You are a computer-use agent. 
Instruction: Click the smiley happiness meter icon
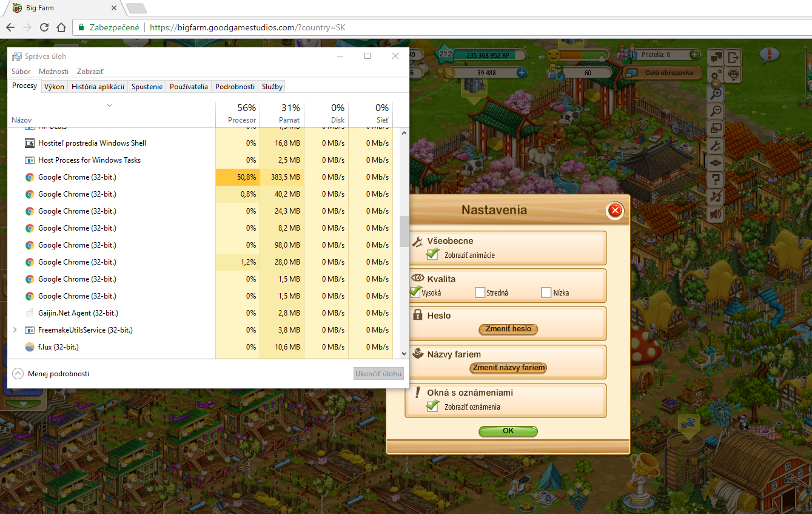[554, 55]
